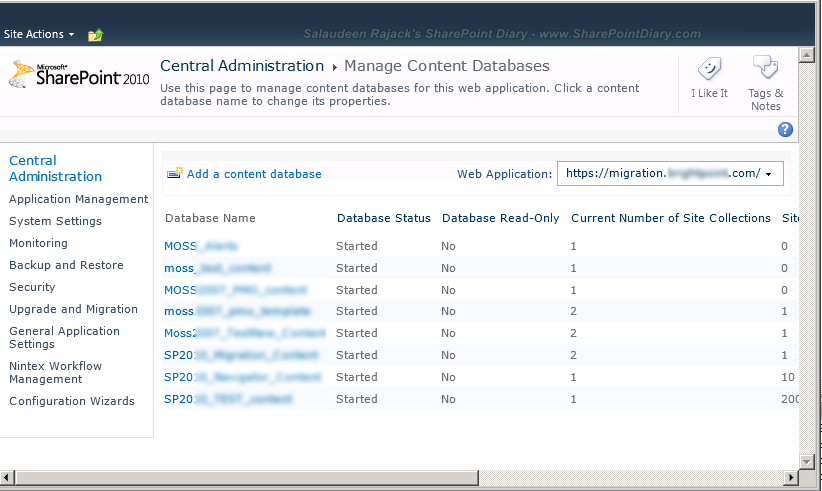Open Configuration Wizards
822x491 pixels.
pos(72,401)
